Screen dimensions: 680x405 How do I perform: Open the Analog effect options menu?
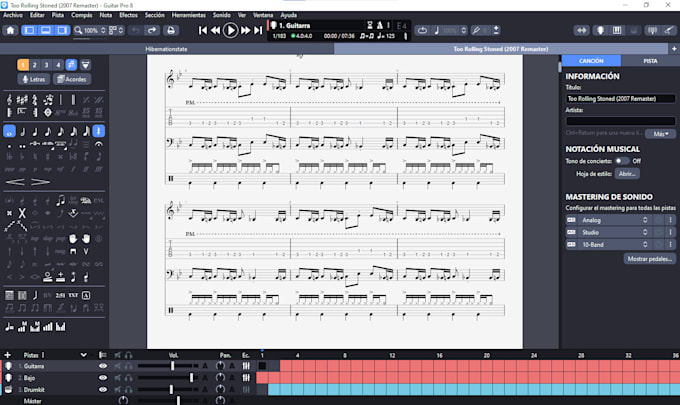670,220
